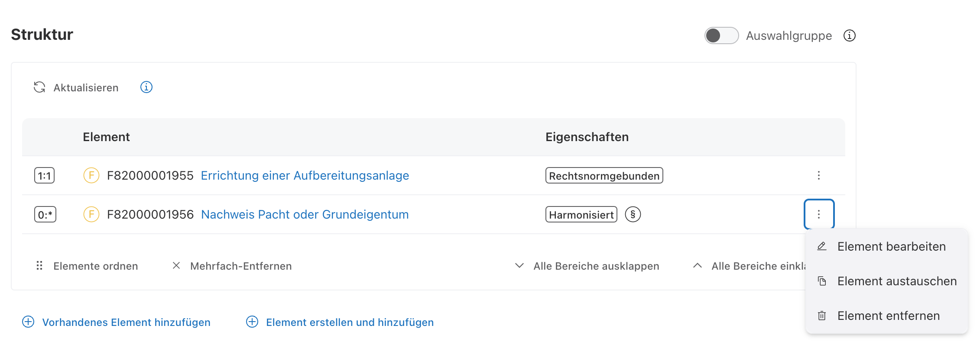Open link Nachweis Pacht oder Grundeigentum
The width and height of the screenshot is (980, 361).
[x=305, y=215]
